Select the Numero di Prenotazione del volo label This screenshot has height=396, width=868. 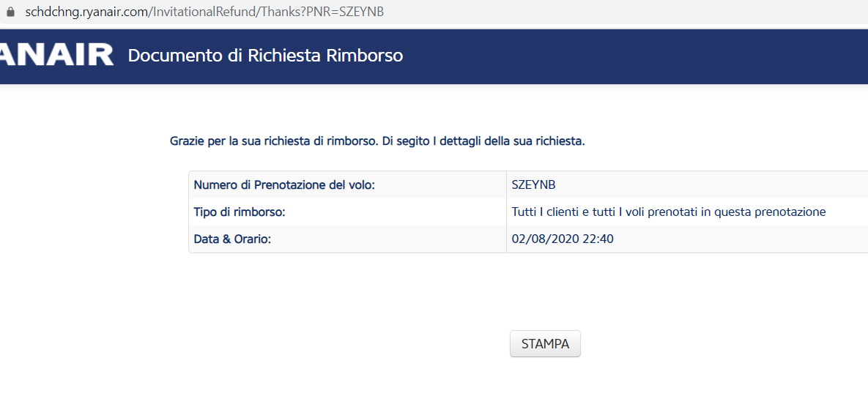tap(284, 185)
